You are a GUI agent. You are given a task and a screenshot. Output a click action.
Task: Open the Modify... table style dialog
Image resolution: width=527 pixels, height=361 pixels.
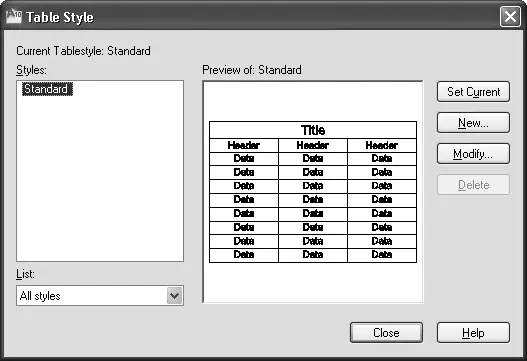pyautogui.click(x=473, y=154)
